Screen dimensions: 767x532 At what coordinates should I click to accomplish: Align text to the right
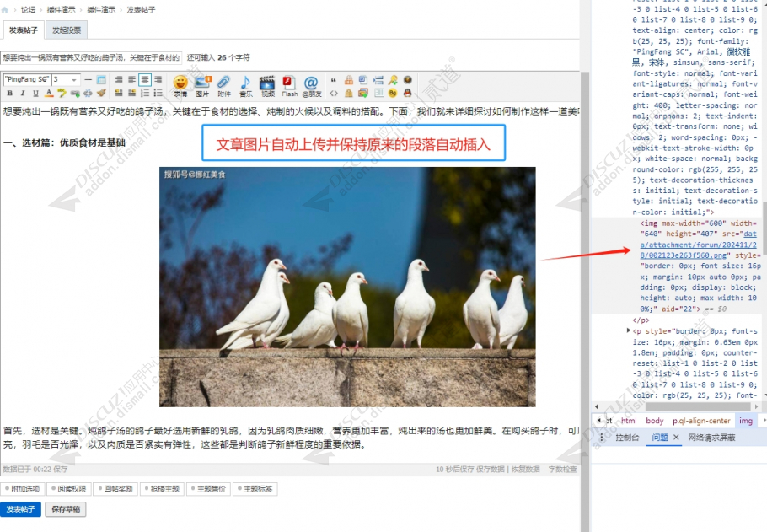[x=158, y=79]
